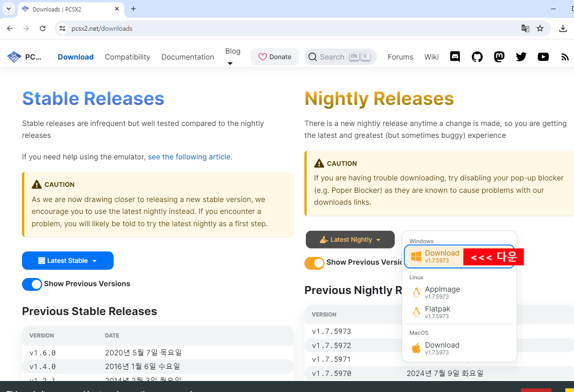
Task: Select the Downloads | PCSX2 browser tab
Action: [x=70, y=9]
